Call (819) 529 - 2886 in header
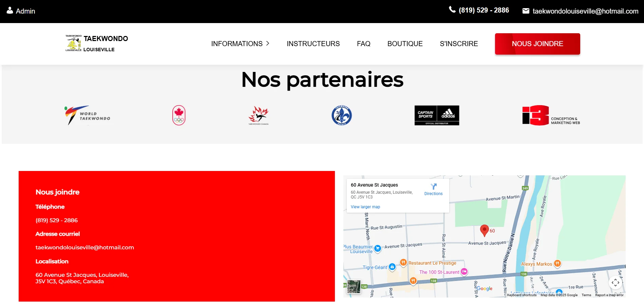The width and height of the screenshot is (644, 307). click(484, 10)
